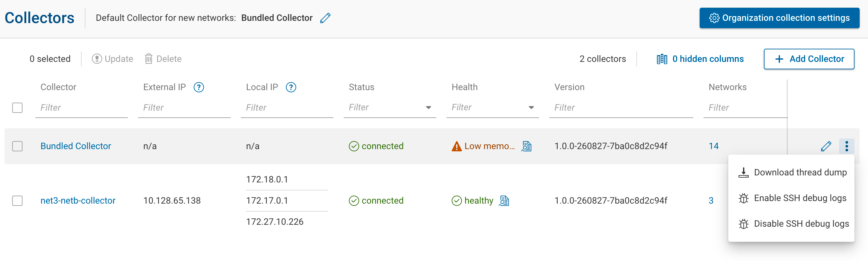Click the Low memo... health status text
The height and width of the screenshot is (261, 868).
(490, 146)
